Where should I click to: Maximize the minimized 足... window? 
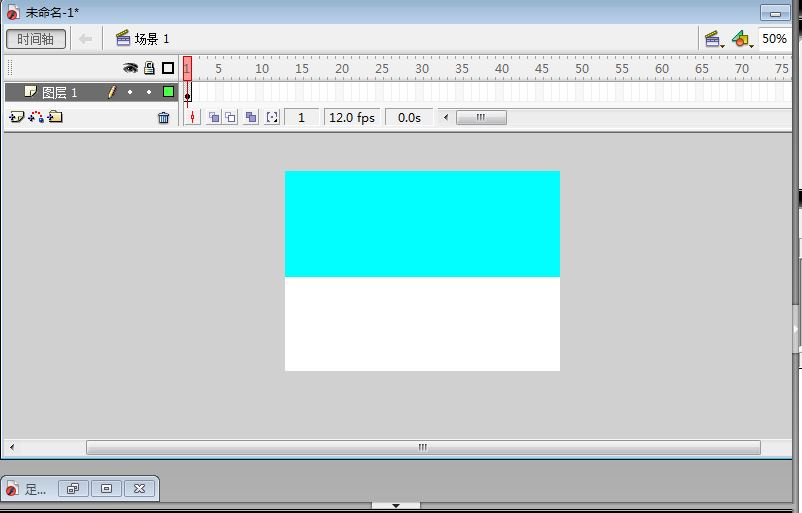tap(106, 489)
